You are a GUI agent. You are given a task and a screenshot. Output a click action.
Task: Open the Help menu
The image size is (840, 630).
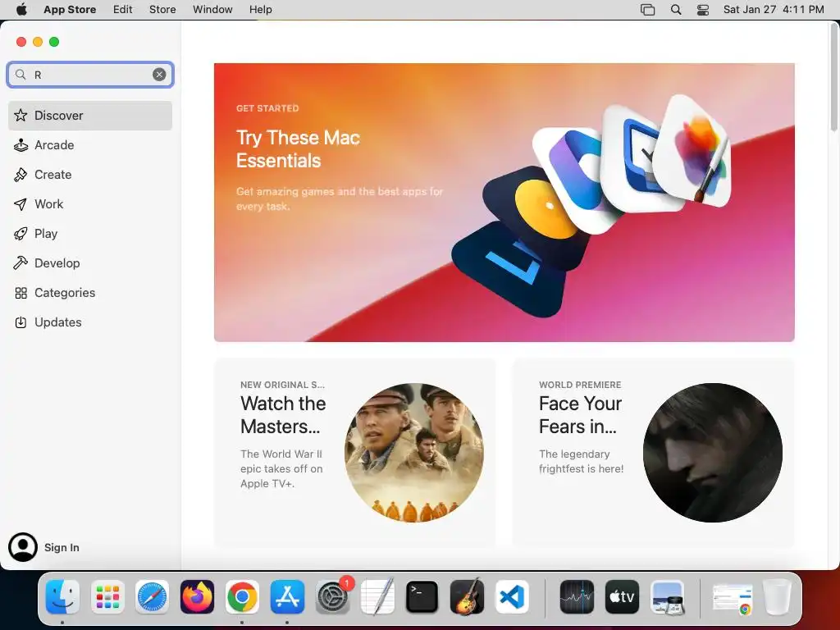click(260, 10)
